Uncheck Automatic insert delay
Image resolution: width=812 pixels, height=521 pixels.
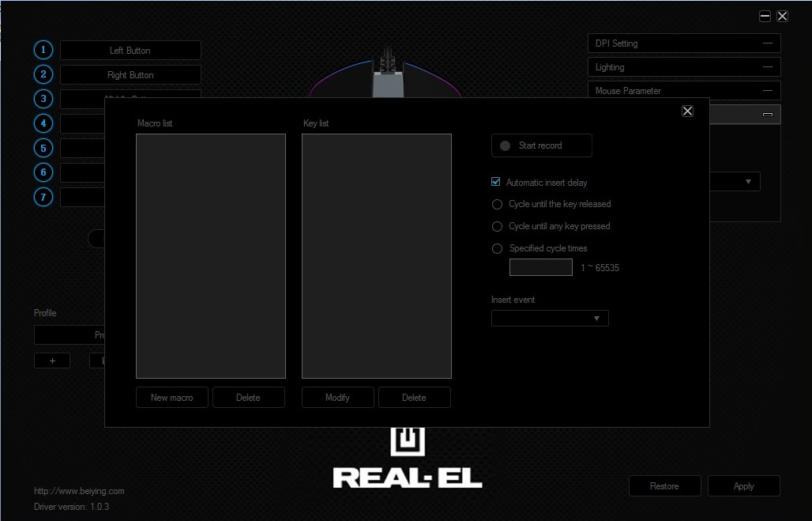[x=496, y=182]
